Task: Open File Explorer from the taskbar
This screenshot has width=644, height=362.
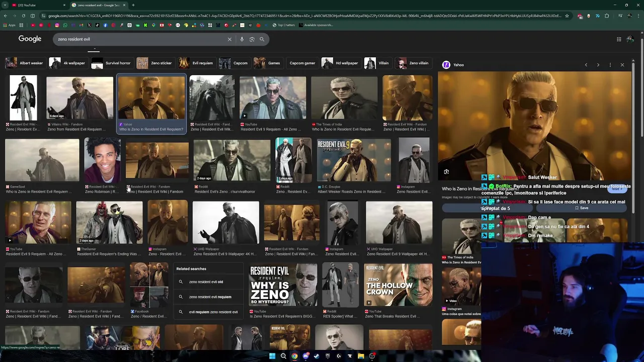Action: click(361, 356)
